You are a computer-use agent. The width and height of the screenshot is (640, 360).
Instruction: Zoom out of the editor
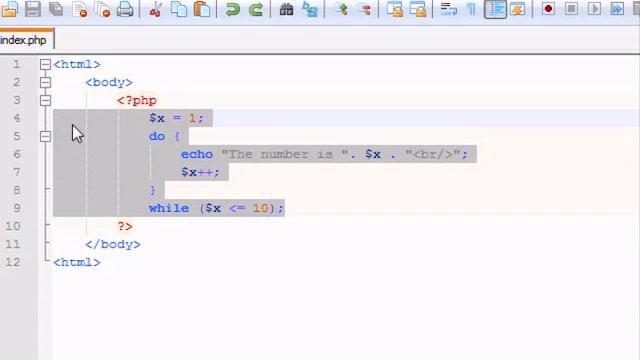[x=364, y=9]
